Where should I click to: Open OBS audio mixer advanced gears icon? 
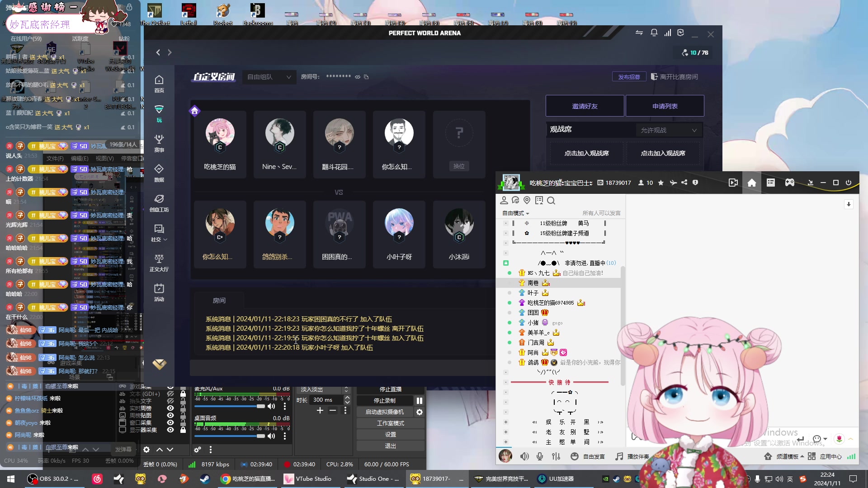pyautogui.click(x=198, y=450)
